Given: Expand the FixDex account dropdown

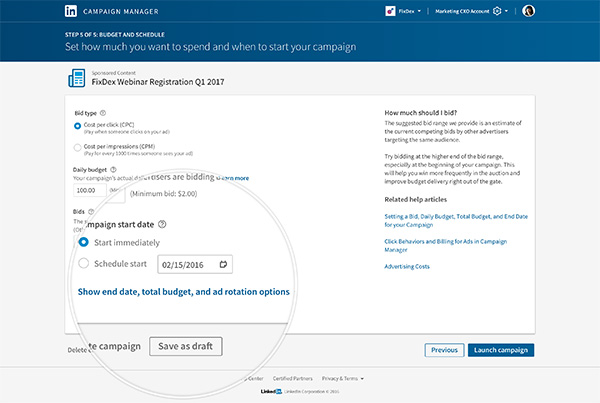Looking at the screenshot, I should tap(419, 11).
